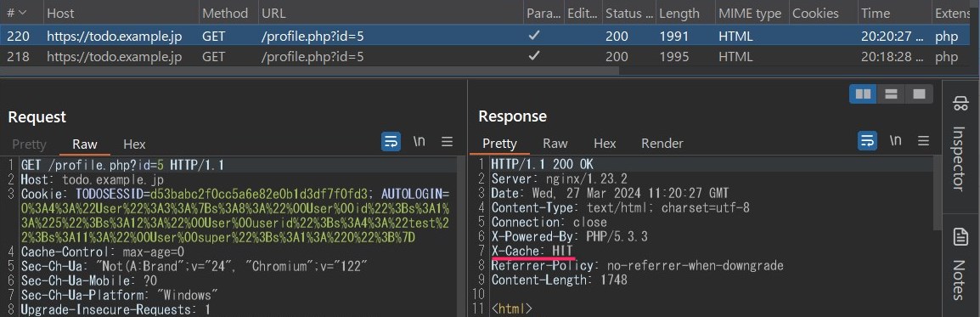This screenshot has width=980, height=317.
Task: Click the Host: todo.example.jp request line
Action: tap(93, 179)
